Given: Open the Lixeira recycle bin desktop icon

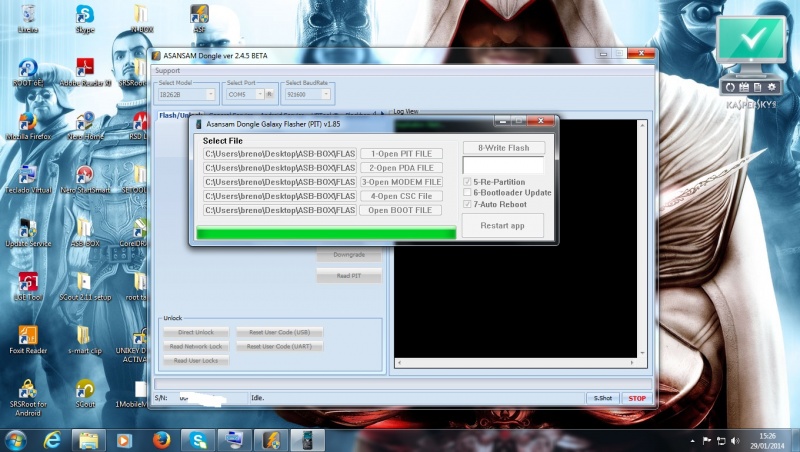Looking at the screenshot, I should (28, 19).
